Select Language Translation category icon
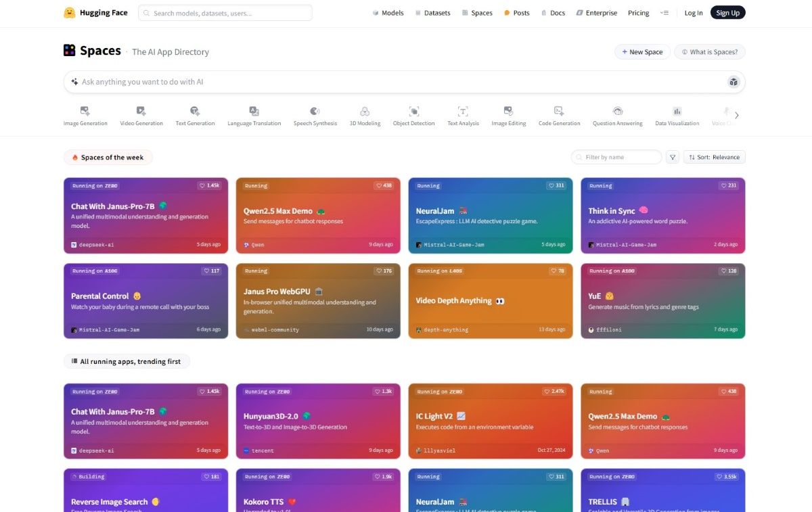This screenshot has height=512, width=812. [254, 111]
